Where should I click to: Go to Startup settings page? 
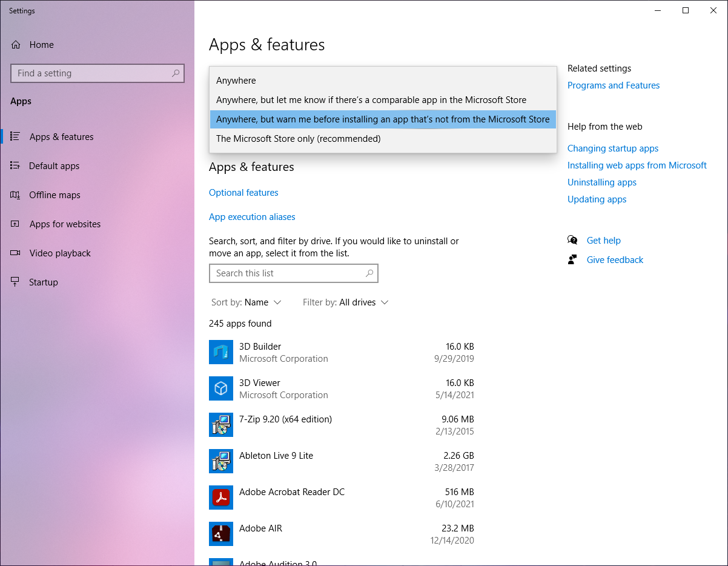point(44,282)
